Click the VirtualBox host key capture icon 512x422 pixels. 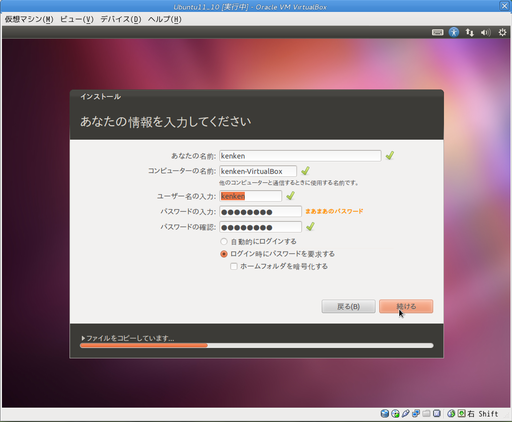click(461, 414)
